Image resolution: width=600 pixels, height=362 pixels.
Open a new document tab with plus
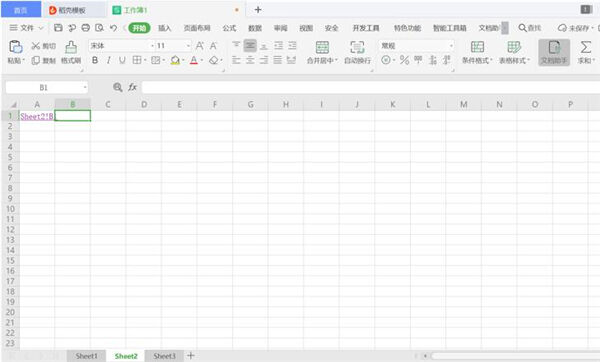(258, 10)
